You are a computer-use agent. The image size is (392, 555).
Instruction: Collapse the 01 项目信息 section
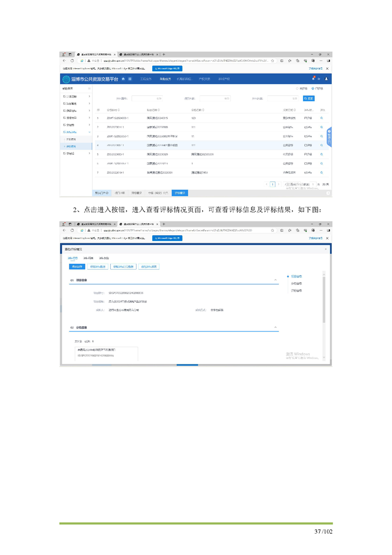coord(275,280)
